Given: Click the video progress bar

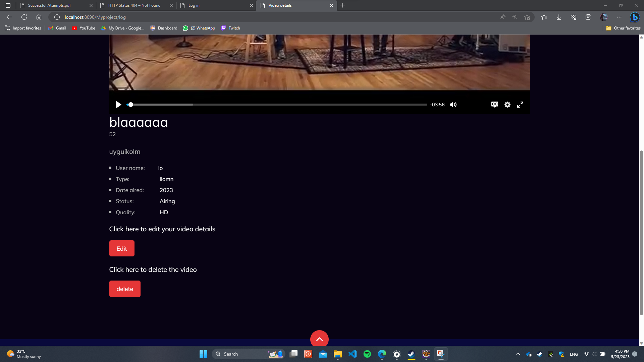Looking at the screenshot, I should 277,105.
